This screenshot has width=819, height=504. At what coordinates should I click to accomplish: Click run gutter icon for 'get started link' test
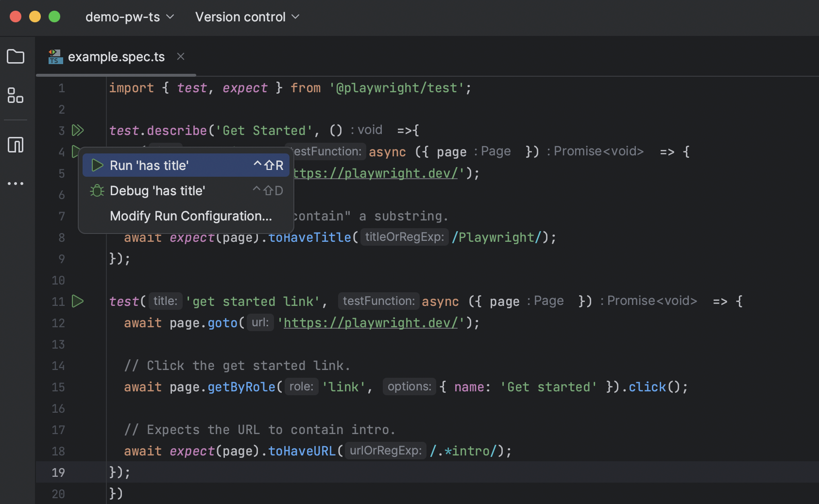(x=78, y=302)
